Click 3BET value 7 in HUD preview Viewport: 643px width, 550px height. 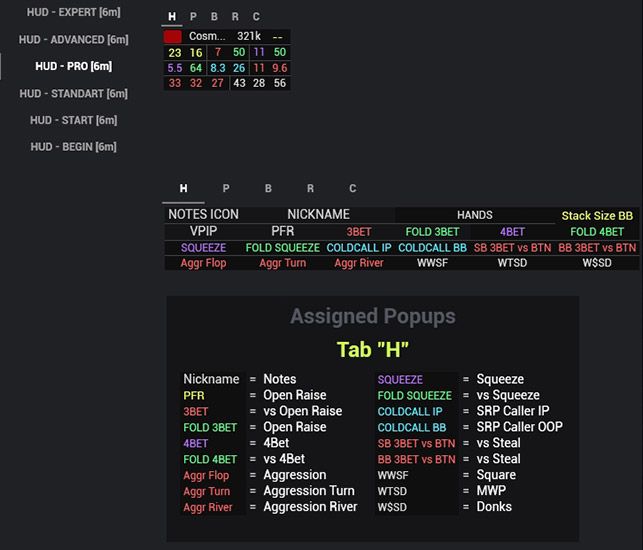coord(218,52)
